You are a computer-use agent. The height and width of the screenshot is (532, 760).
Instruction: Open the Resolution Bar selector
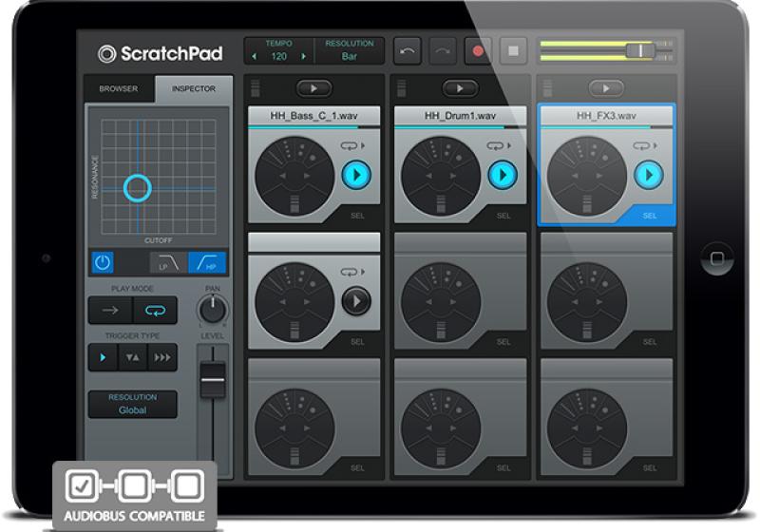click(x=349, y=51)
